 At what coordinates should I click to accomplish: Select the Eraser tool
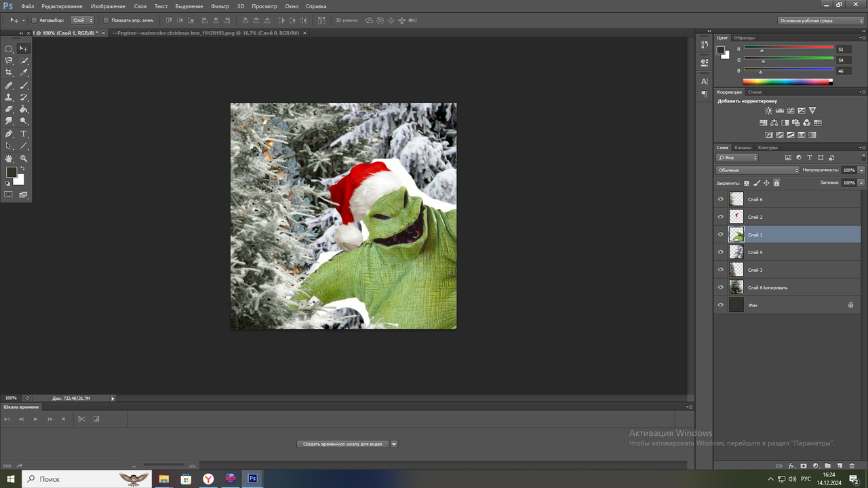pos(9,109)
